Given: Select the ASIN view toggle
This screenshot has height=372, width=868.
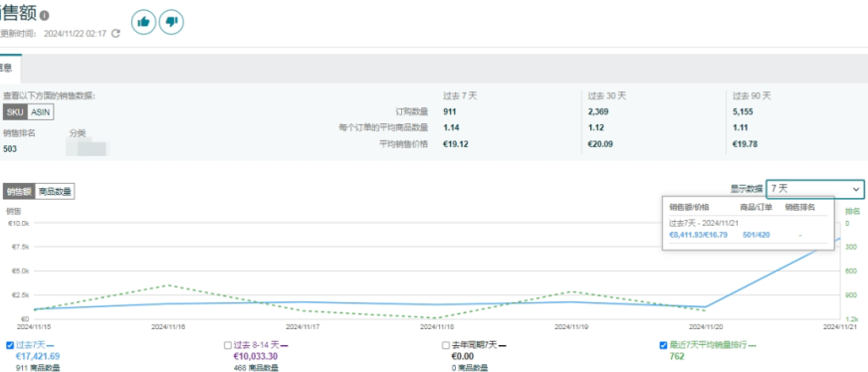Looking at the screenshot, I should coord(41,111).
